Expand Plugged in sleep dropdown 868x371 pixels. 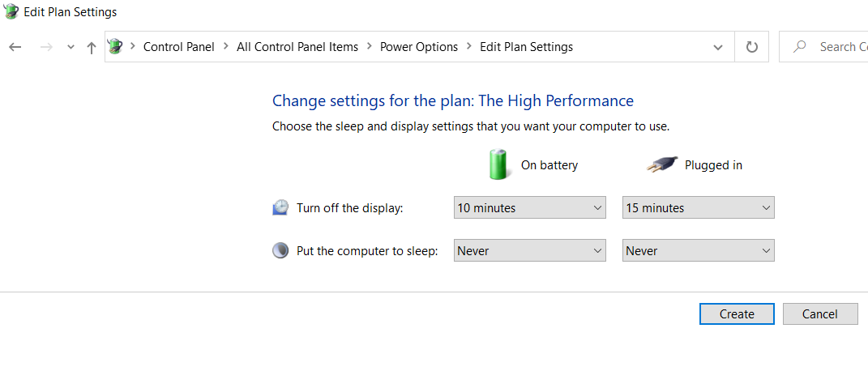pyautogui.click(x=698, y=251)
